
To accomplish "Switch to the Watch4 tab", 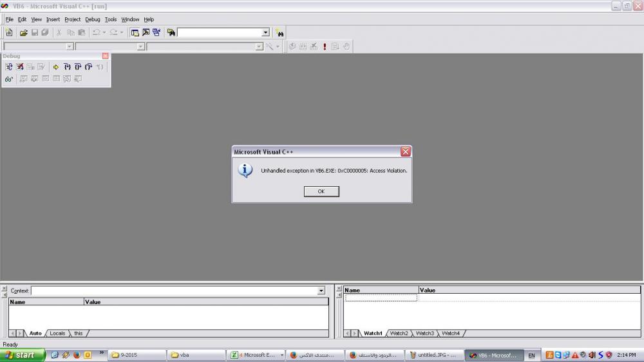I will [451, 333].
